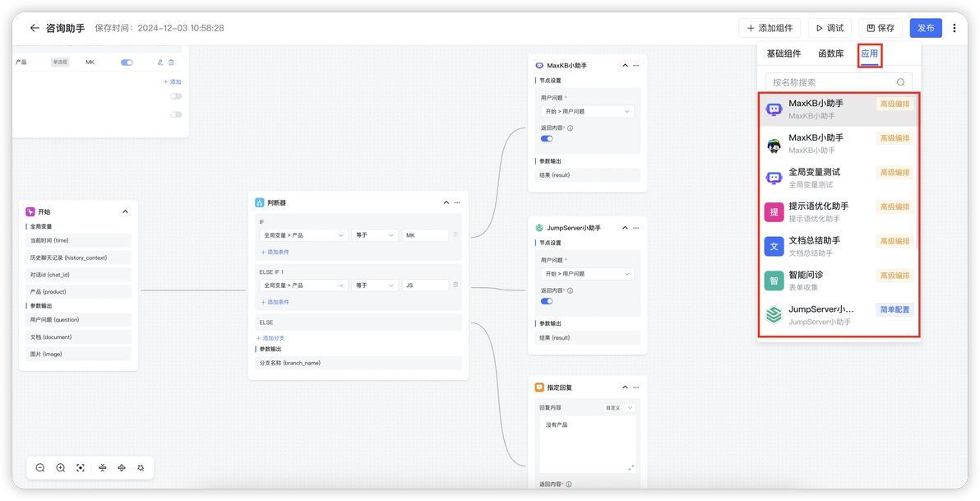Toggle 返回内容 in the JumpServer小助手 node
Screen dimensions: 980x501
[x=547, y=301]
